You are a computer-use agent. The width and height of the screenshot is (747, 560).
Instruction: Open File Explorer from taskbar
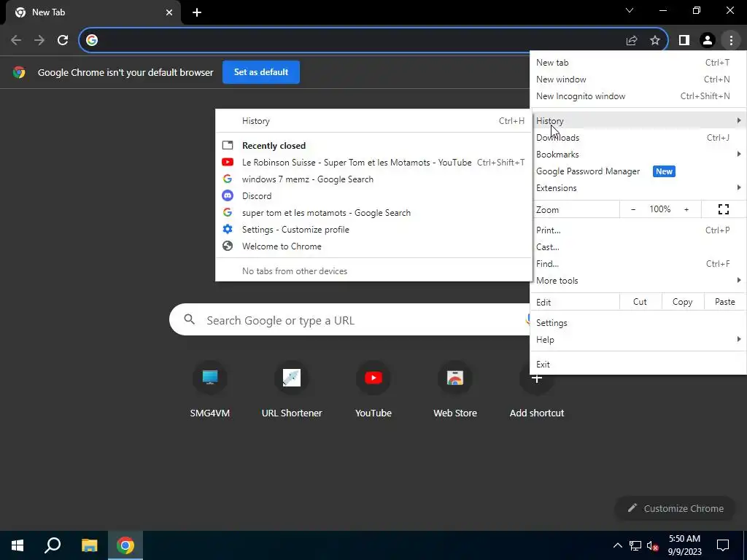coord(89,545)
